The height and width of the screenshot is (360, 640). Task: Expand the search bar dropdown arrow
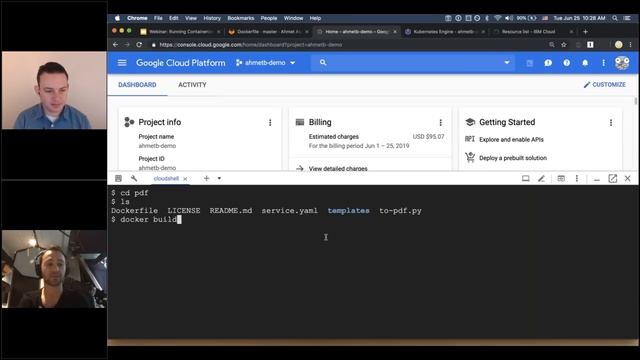coord(507,62)
